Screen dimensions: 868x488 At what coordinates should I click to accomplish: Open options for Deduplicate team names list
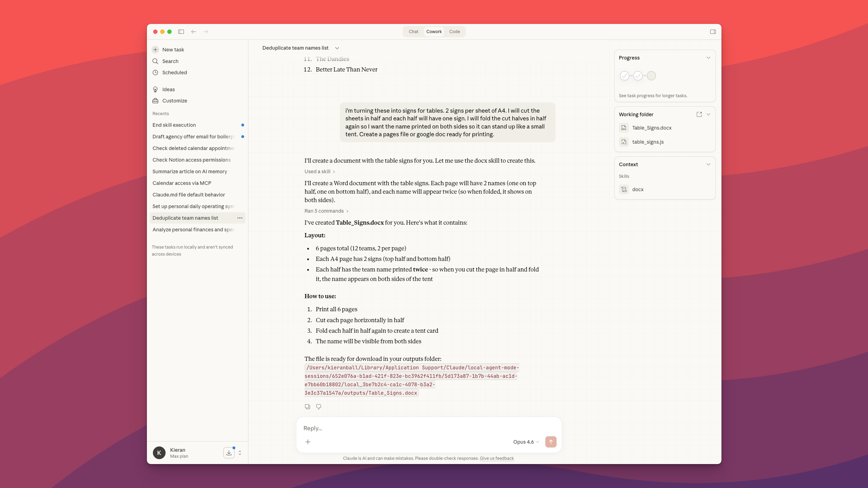240,218
